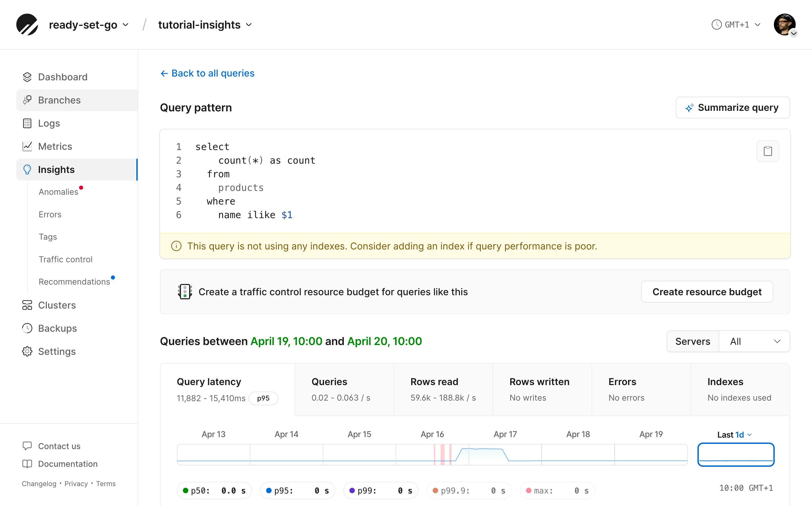The height and width of the screenshot is (506, 812).
Task: Click the Branches icon in sidebar
Action: tap(27, 100)
